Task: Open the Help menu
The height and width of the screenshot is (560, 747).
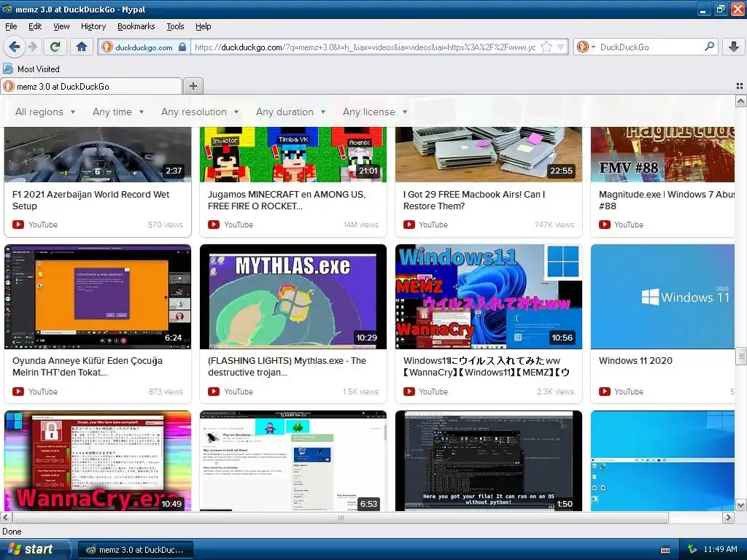Action: click(x=203, y=26)
